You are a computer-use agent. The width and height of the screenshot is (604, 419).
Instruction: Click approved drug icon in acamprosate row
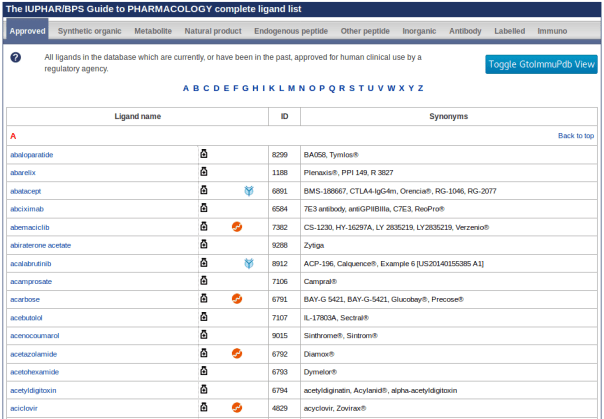tap(204, 280)
